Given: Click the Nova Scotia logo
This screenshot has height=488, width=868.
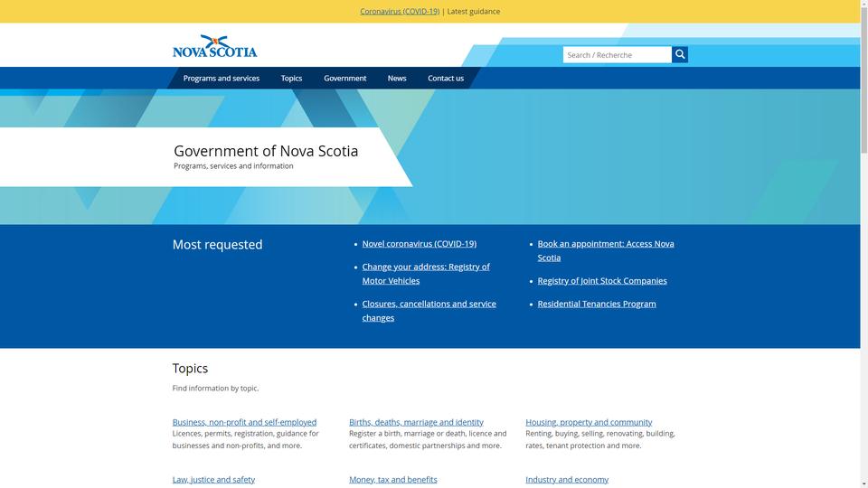Looking at the screenshot, I should (215, 46).
